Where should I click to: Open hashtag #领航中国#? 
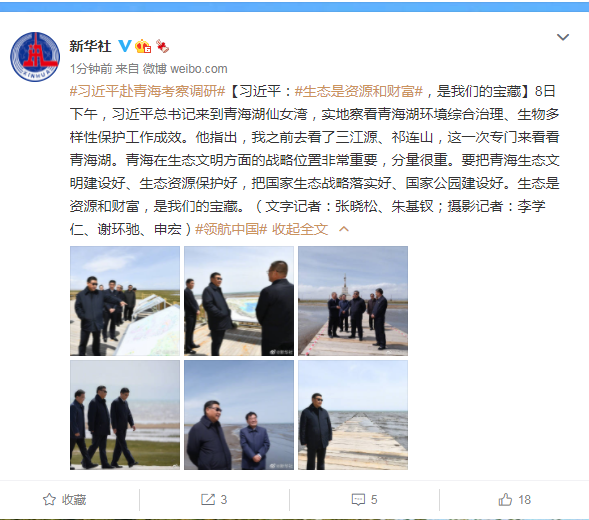tap(231, 229)
